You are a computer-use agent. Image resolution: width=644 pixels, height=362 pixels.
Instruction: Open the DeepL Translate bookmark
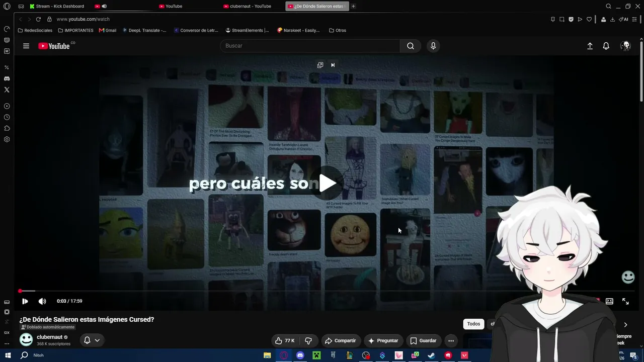pyautogui.click(x=144, y=30)
